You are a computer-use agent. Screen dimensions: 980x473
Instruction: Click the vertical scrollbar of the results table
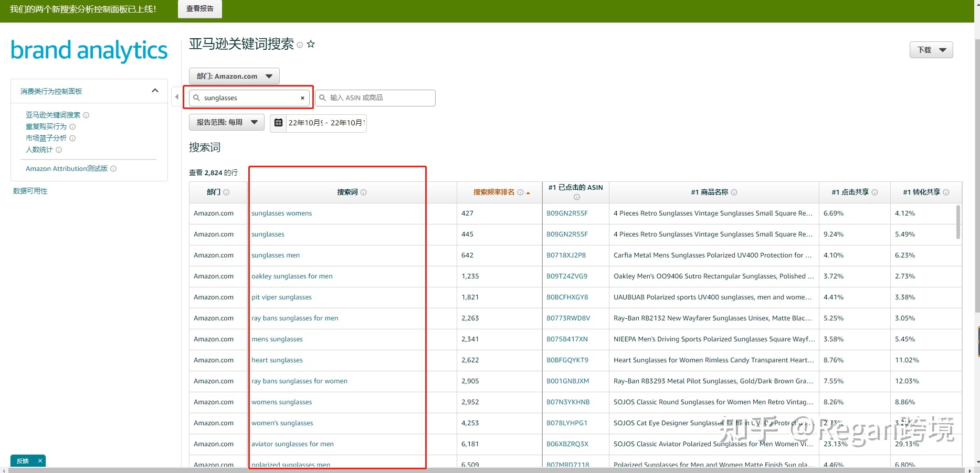click(958, 222)
